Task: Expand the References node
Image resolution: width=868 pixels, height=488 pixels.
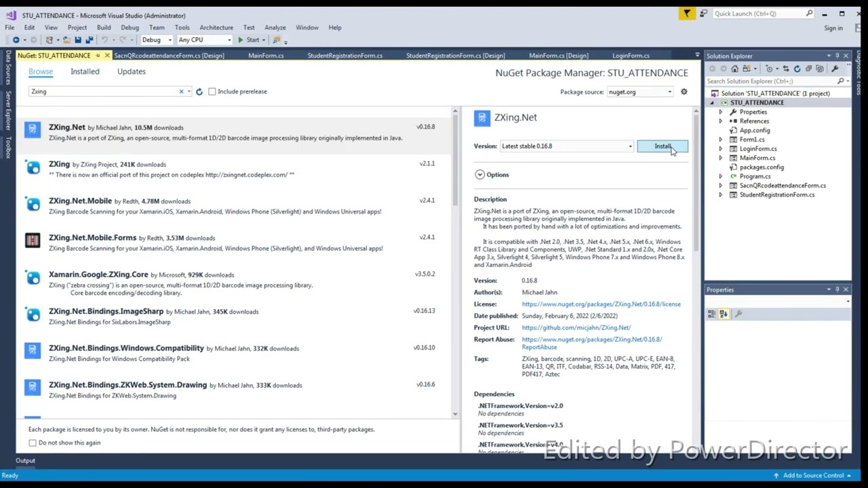Action: point(720,121)
